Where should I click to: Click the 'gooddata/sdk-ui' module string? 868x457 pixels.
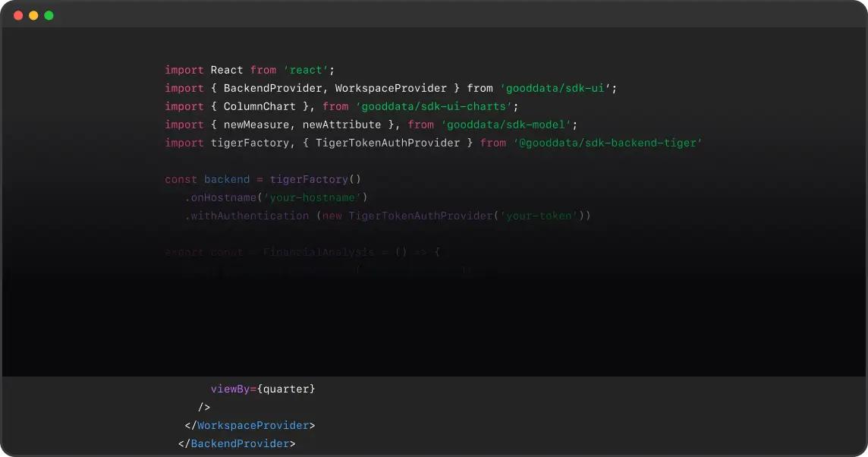click(555, 89)
